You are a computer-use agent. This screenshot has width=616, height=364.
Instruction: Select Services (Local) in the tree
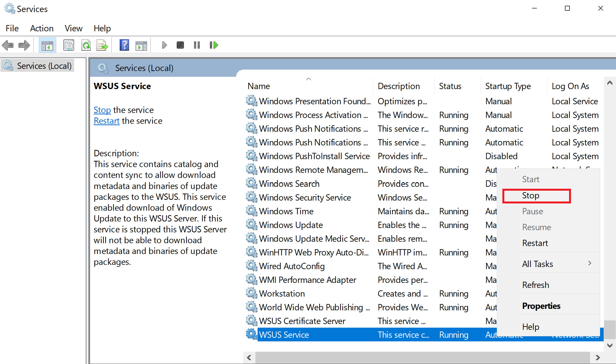tap(44, 66)
